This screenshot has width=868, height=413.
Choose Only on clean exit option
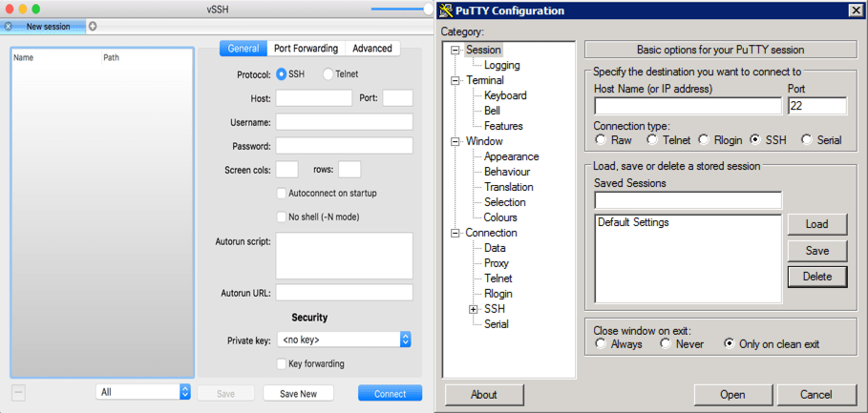coord(729,344)
